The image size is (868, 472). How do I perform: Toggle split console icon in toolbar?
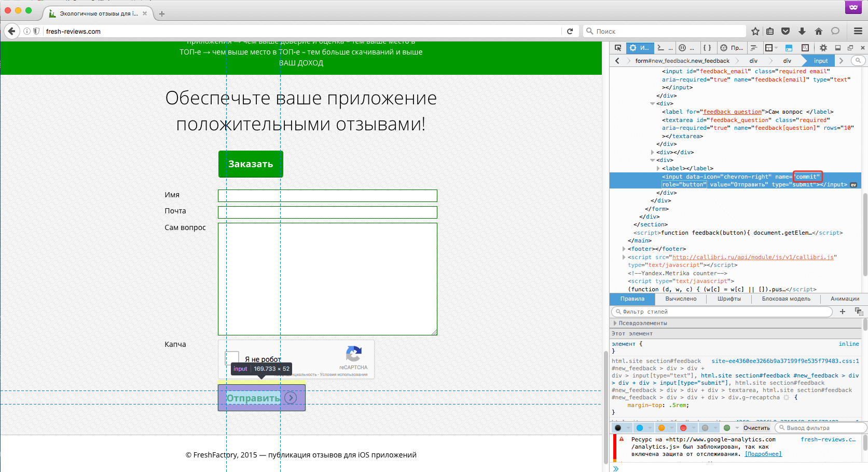tap(789, 48)
